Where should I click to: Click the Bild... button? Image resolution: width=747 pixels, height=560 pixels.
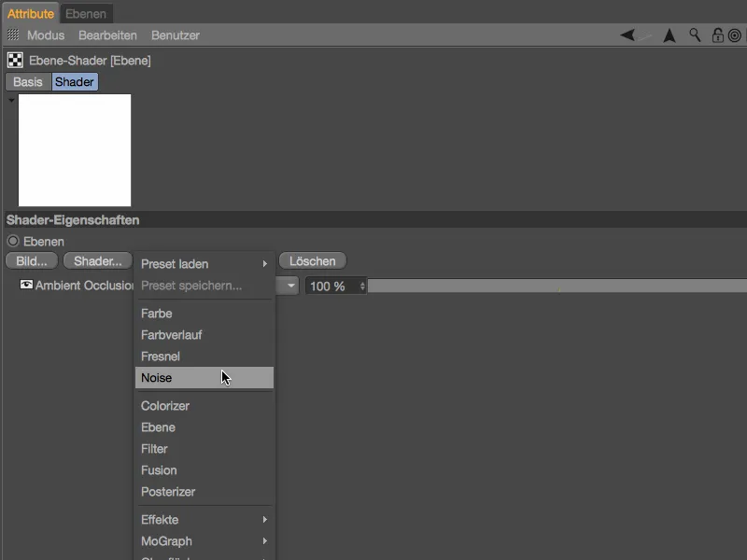coord(32,261)
